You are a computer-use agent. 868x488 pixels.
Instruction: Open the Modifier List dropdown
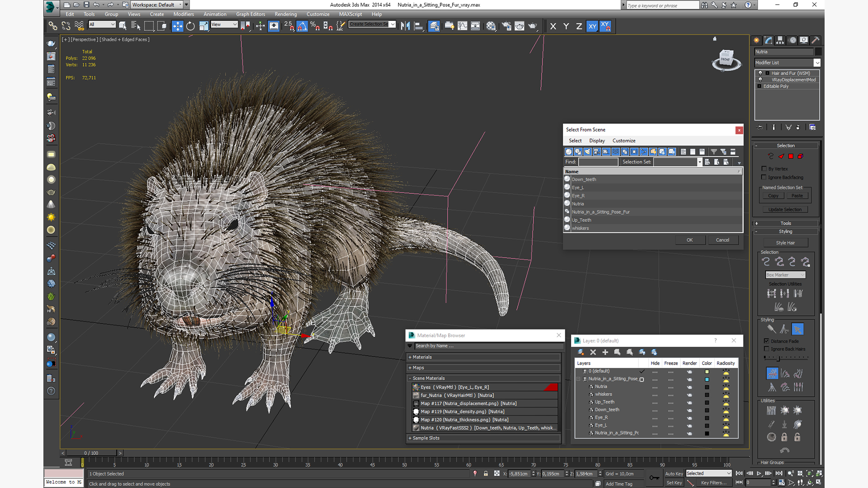pyautogui.click(x=787, y=63)
